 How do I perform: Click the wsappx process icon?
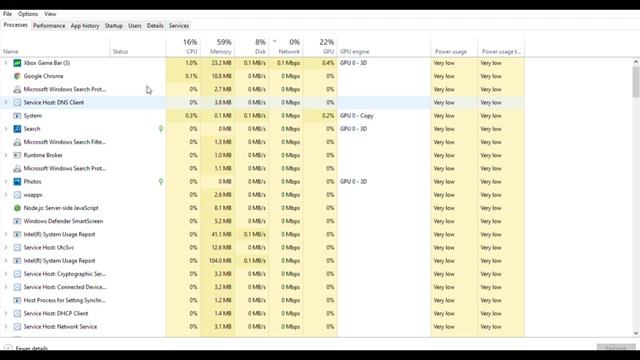(17, 195)
